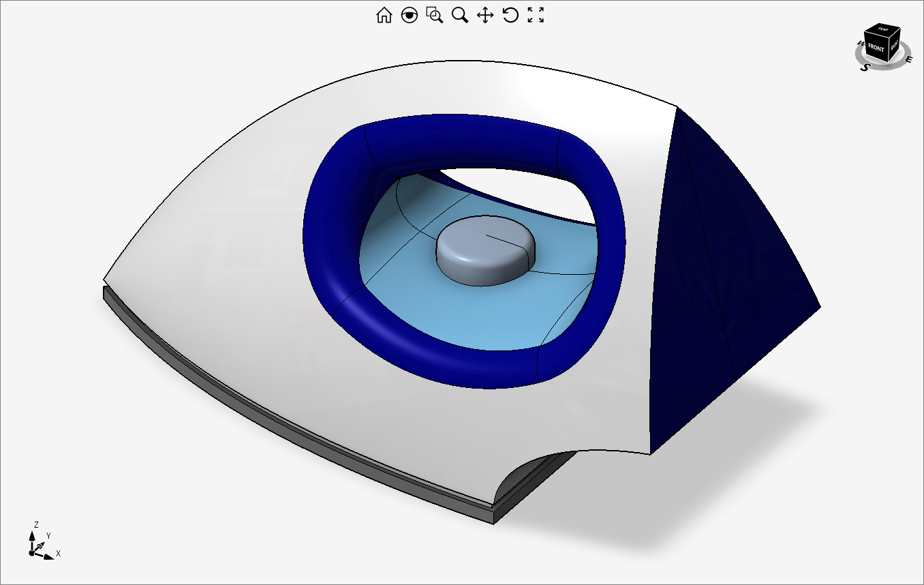The height and width of the screenshot is (585, 924).
Task: Select the dark navy rear face of the iron
Action: point(736,273)
